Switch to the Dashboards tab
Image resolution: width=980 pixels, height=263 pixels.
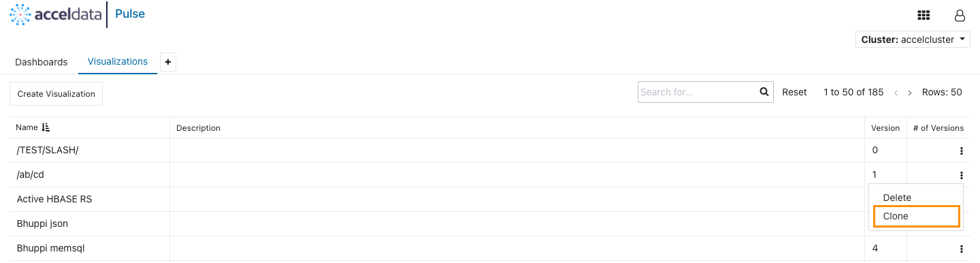coord(42,62)
